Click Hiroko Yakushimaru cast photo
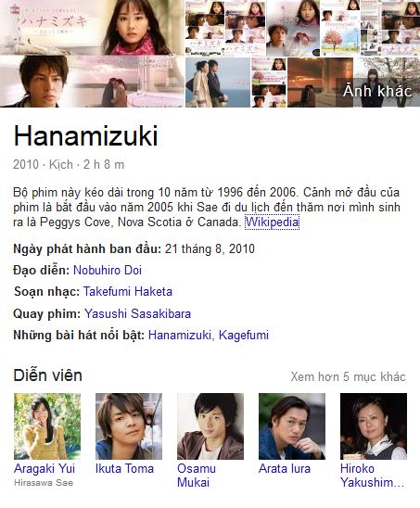 click(374, 426)
